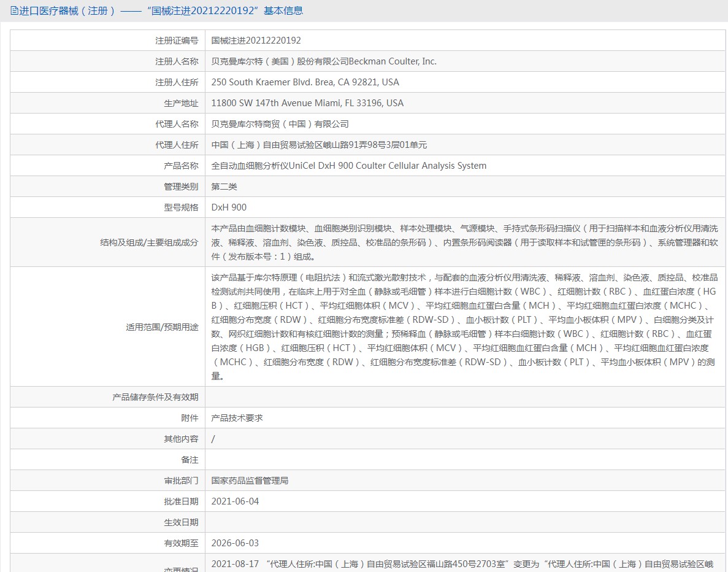Click the 备注 label
Viewport: 728px width, 572px height.
pyautogui.click(x=190, y=460)
